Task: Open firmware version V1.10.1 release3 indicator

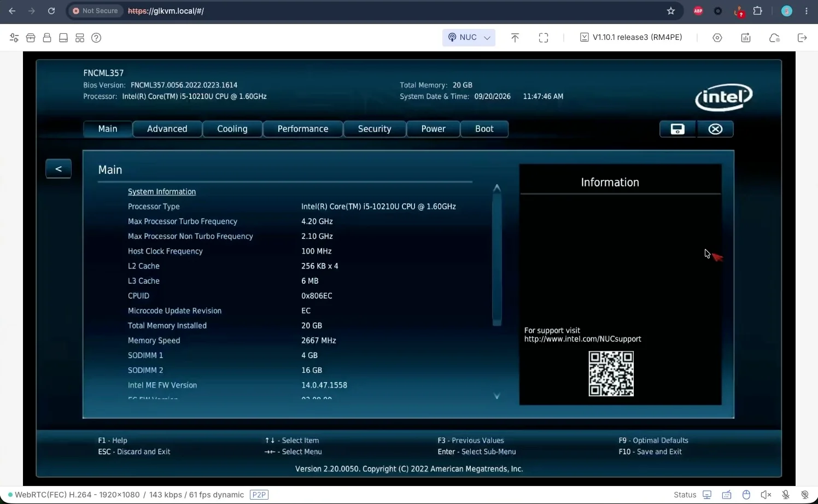Action: pyautogui.click(x=631, y=37)
